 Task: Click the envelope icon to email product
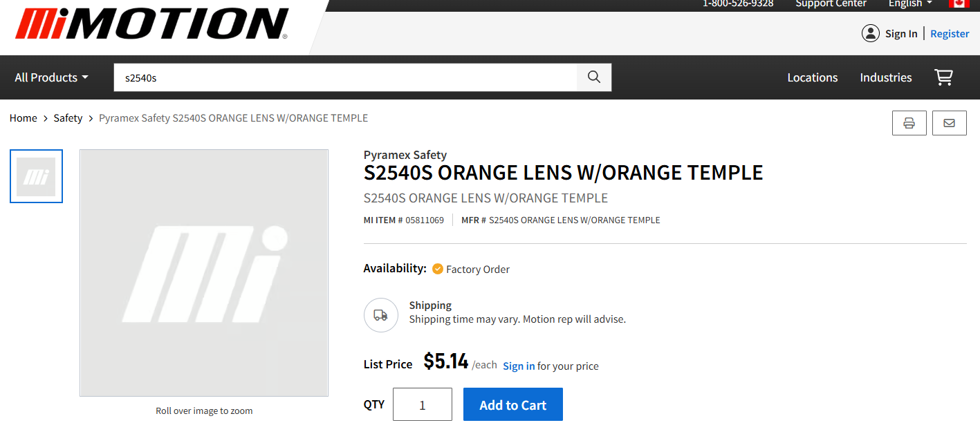tap(949, 122)
